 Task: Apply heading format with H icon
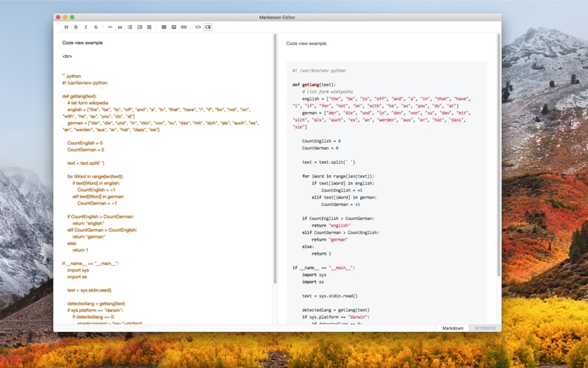(66, 27)
